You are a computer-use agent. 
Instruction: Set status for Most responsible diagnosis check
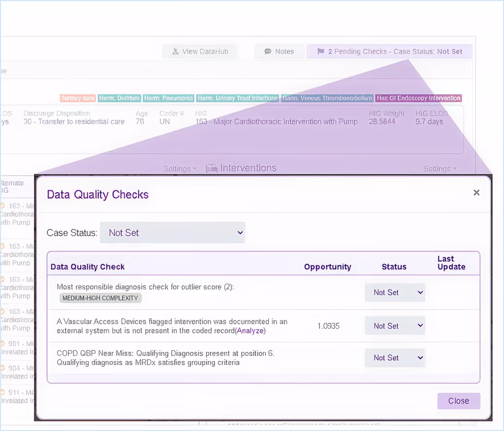point(395,293)
